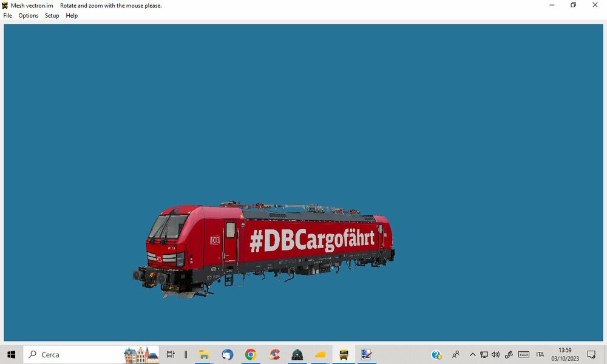This screenshot has width=607, height=364.
Task: Open the dark dome-shaped taskbar app
Action: click(x=297, y=354)
